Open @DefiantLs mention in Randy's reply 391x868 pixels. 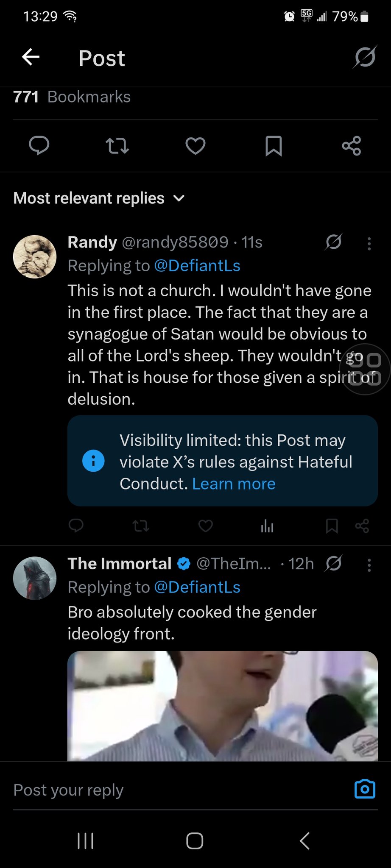[197, 266]
